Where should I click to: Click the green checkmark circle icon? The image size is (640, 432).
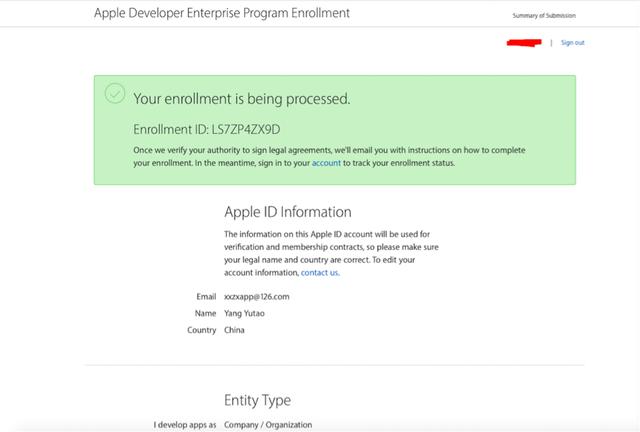[115, 93]
